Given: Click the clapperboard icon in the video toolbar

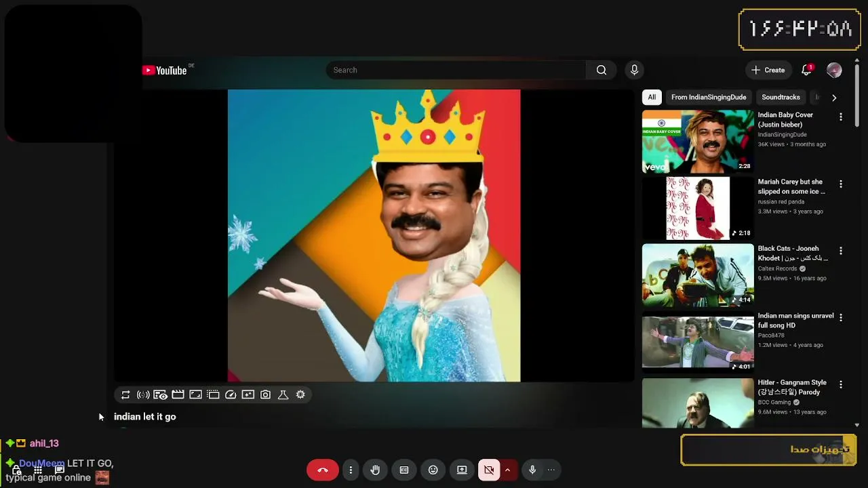Looking at the screenshot, I should point(178,394).
